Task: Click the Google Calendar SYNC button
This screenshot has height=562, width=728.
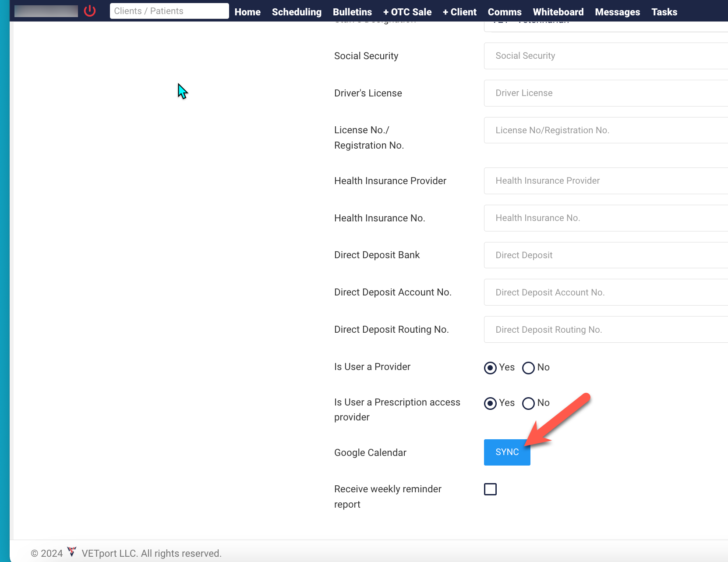Action: pos(507,452)
